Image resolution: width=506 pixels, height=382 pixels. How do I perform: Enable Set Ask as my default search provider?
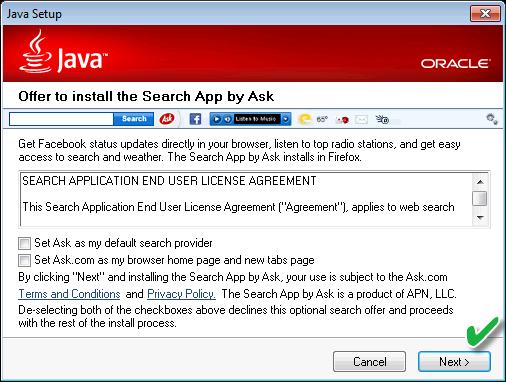click(24, 243)
